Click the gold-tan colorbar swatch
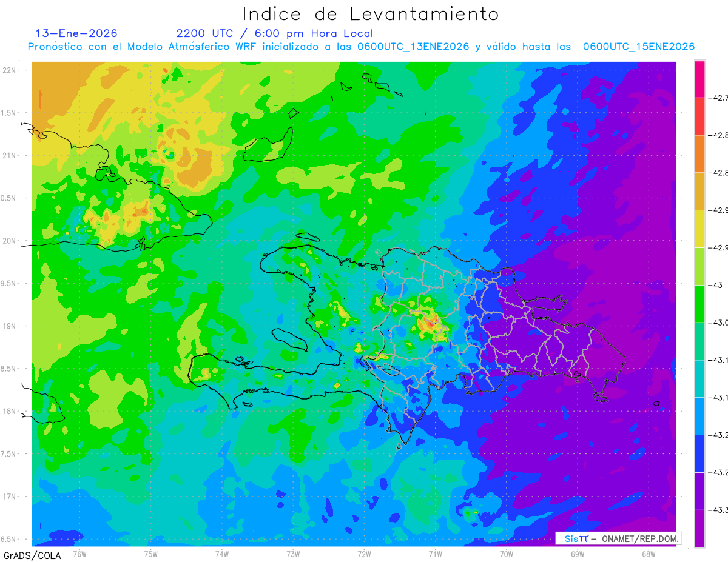Image resolution: width=728 pixels, height=562 pixels. click(x=699, y=191)
